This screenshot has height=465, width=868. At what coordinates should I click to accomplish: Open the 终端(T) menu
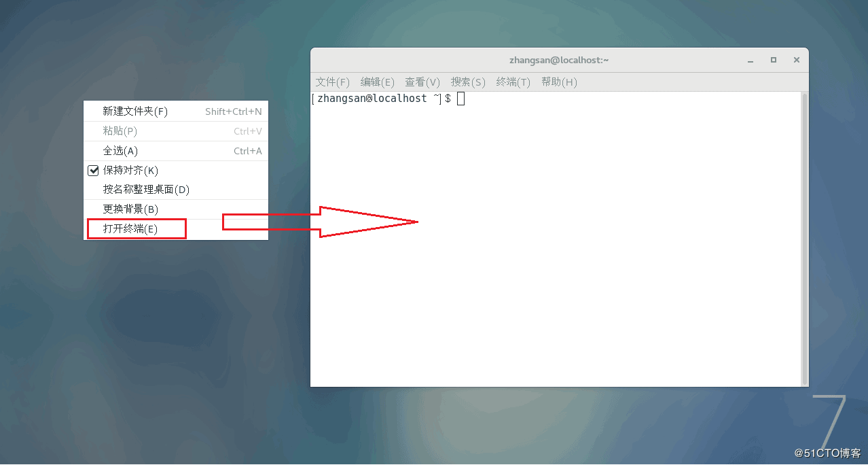[x=513, y=82]
